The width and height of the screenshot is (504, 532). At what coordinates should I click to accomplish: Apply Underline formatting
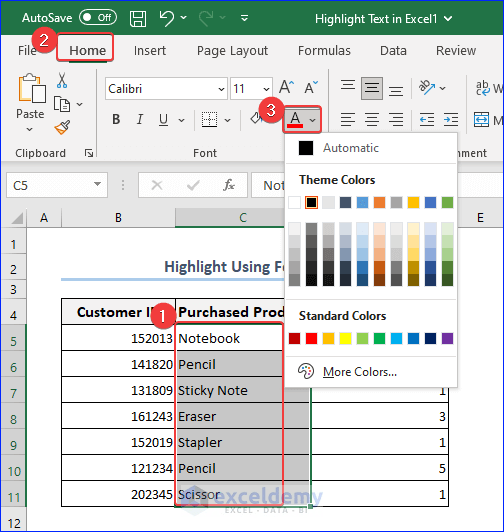163,119
